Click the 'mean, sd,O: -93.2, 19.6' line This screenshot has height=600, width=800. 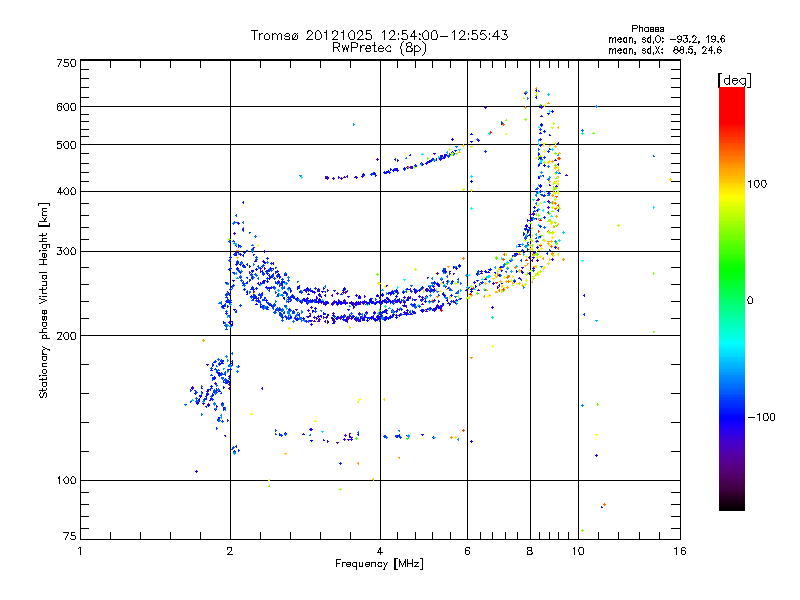[x=666, y=39]
